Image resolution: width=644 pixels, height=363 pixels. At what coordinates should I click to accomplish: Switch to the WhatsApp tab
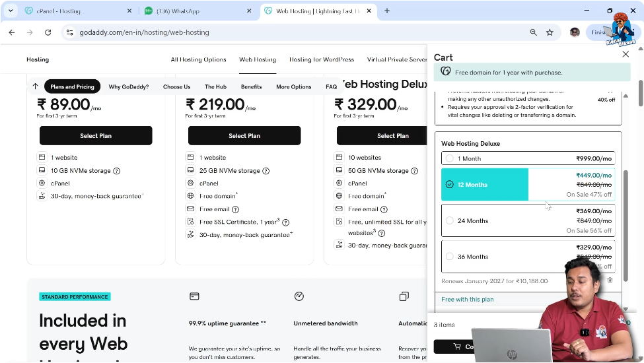click(x=198, y=11)
